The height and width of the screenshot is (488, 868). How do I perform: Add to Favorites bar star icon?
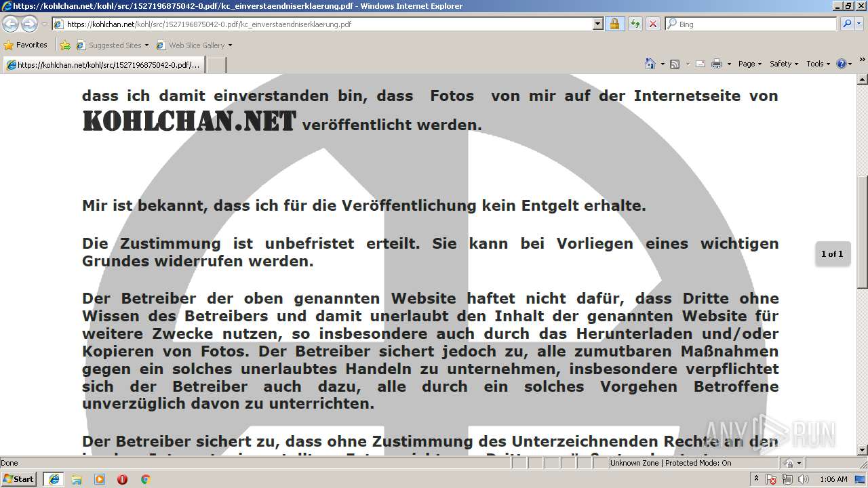(x=65, y=45)
